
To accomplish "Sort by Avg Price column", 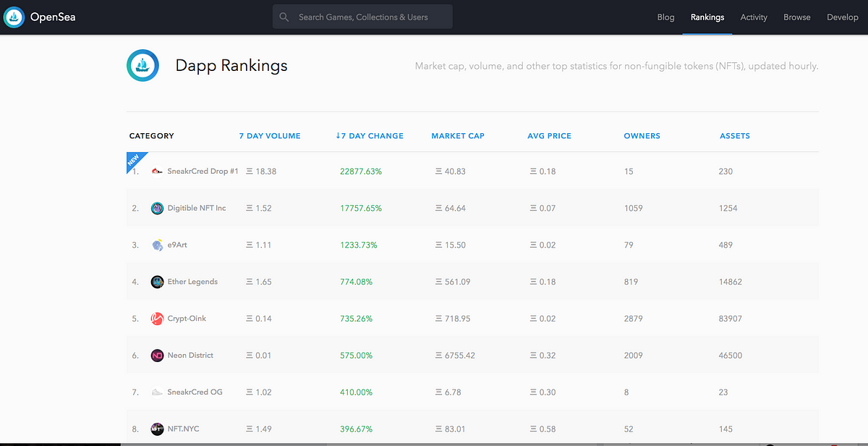I will (x=550, y=136).
